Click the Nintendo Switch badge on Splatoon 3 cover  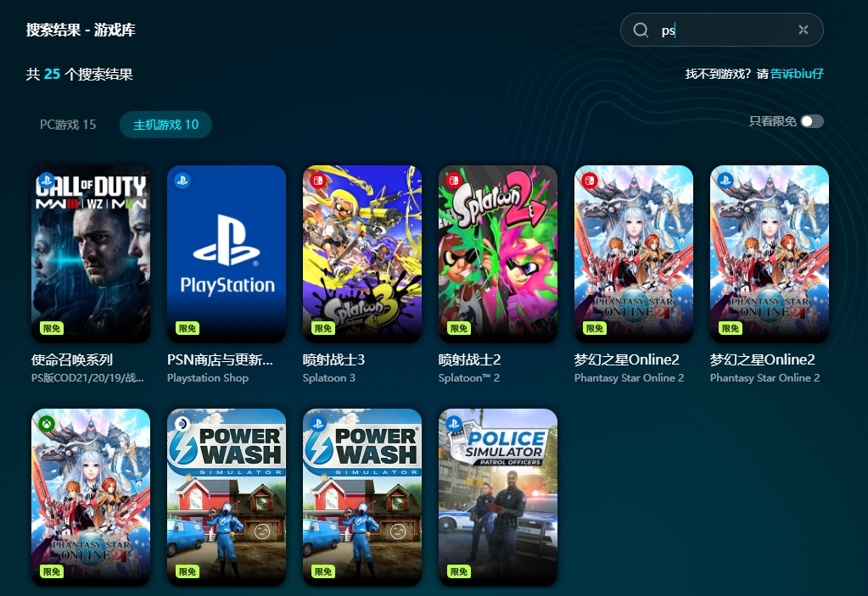tap(317, 181)
